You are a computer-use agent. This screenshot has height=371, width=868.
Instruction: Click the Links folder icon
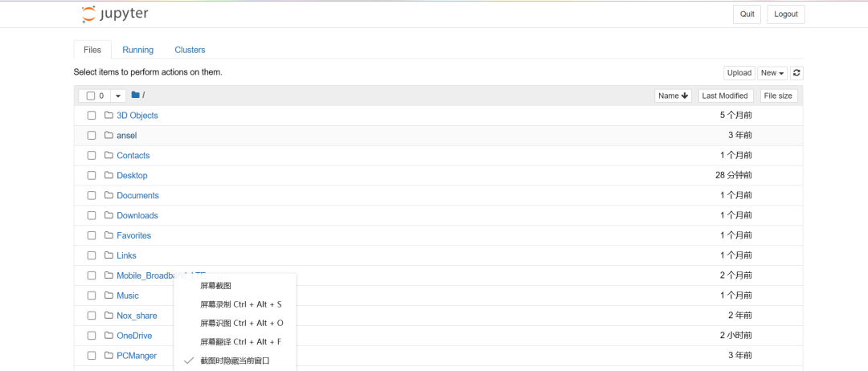108,255
